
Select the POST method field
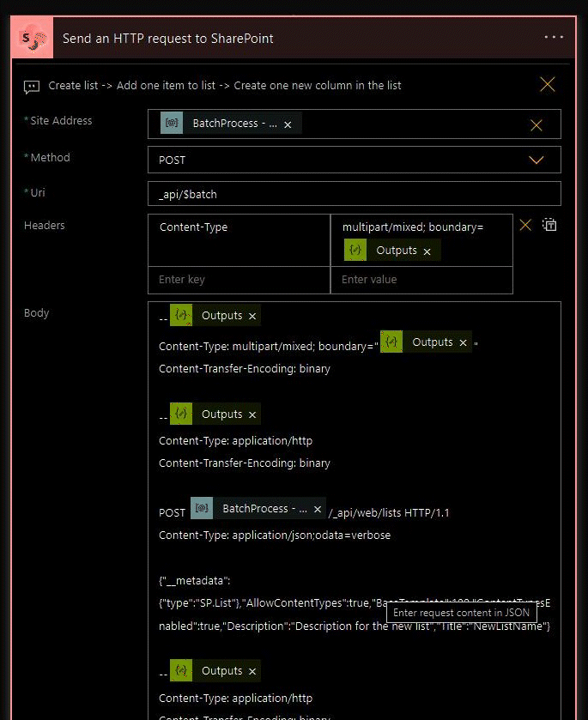(355, 160)
